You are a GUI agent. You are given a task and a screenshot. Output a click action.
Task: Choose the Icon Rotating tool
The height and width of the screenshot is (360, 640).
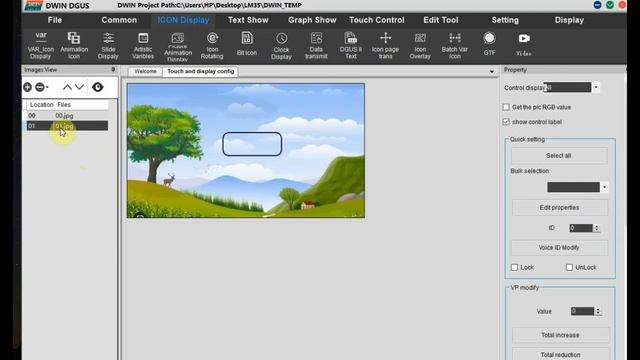pyautogui.click(x=212, y=45)
